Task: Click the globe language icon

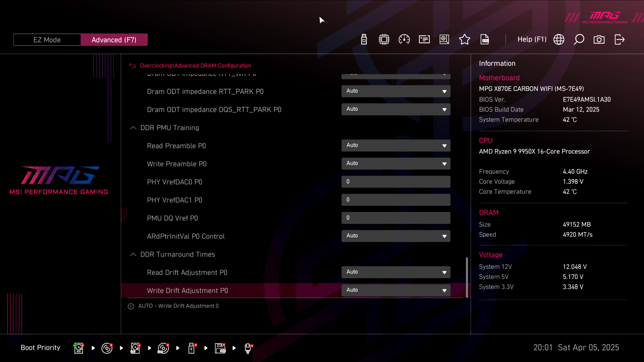Action: (559, 40)
